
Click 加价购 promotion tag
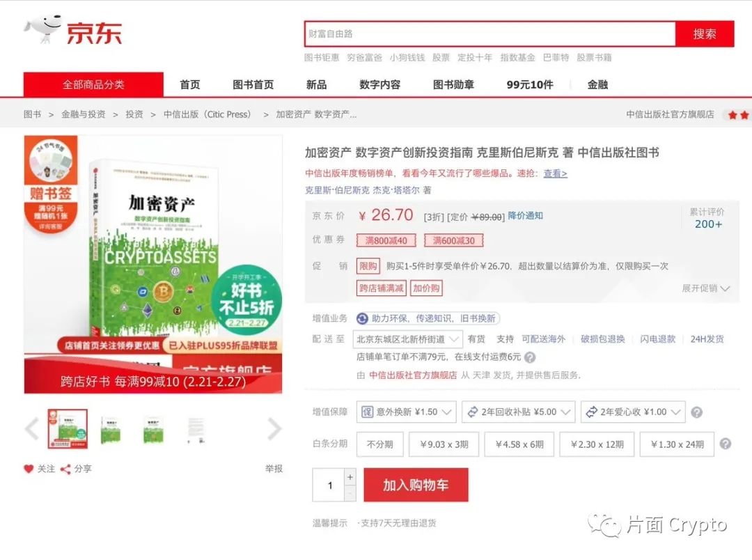[x=426, y=288]
